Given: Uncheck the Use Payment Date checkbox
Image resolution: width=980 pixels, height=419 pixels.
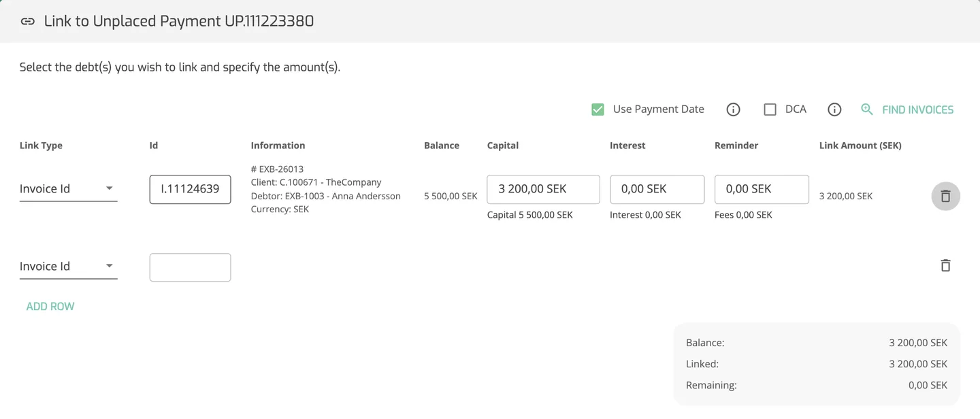Looking at the screenshot, I should (598, 110).
